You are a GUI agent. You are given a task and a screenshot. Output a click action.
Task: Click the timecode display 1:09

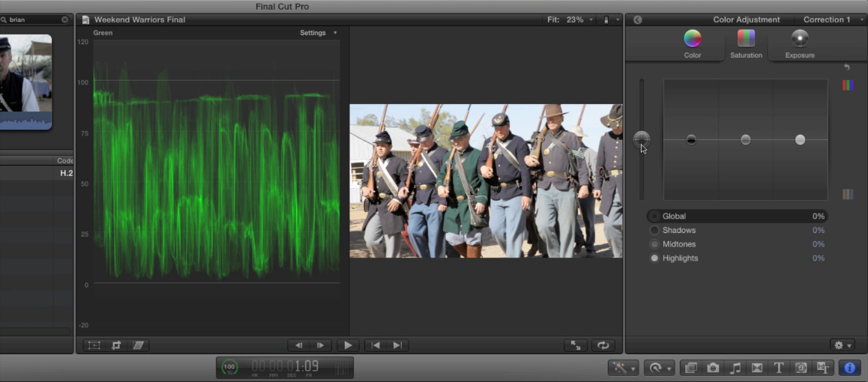pos(285,366)
